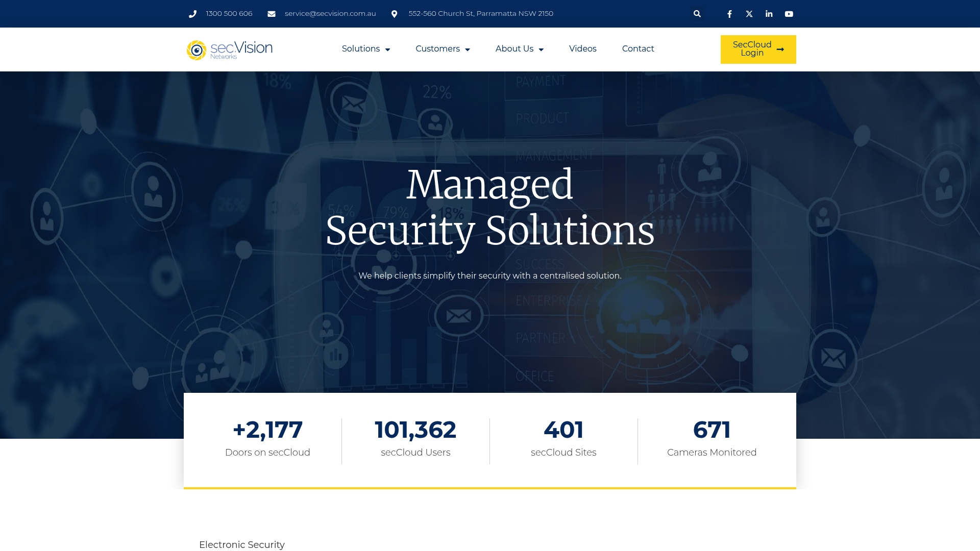Click the Cameras Monitored label
The height and width of the screenshot is (551, 980).
point(712,453)
